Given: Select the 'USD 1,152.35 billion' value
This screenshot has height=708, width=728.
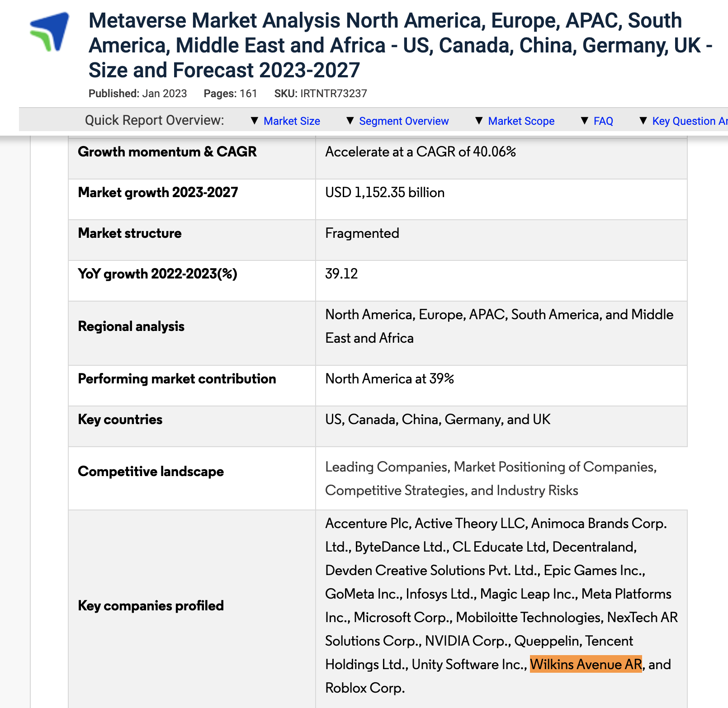Looking at the screenshot, I should 385,193.
